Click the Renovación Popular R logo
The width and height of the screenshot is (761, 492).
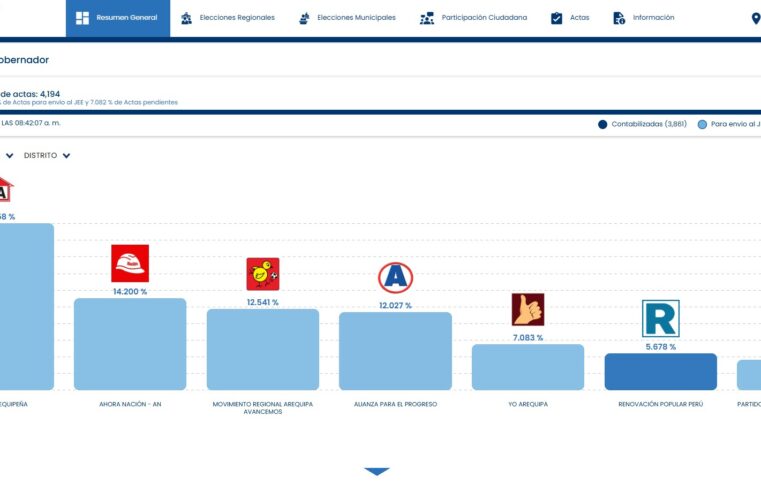661,318
